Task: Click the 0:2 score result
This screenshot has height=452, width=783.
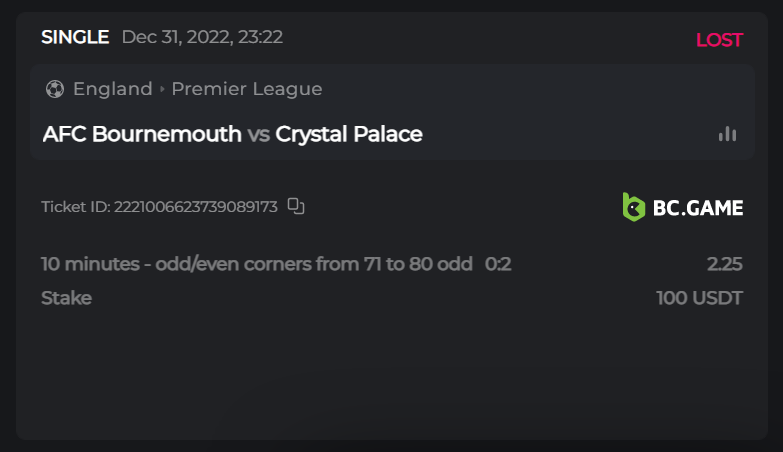Action: [498, 264]
